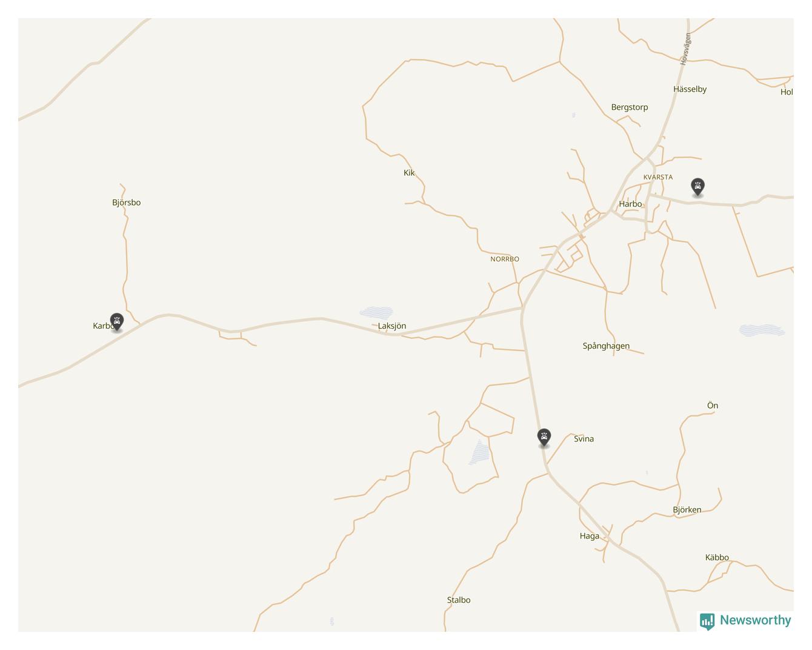
Task: Click the car marker near Svina
Action: click(x=544, y=437)
